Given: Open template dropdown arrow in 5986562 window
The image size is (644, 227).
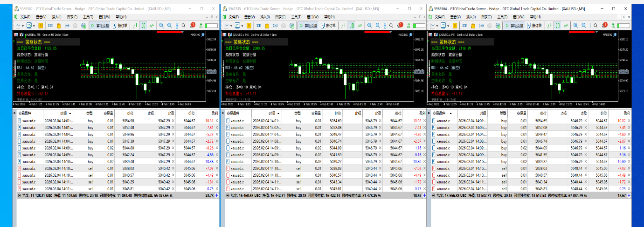Looking at the screenshot, I should (34, 26).
